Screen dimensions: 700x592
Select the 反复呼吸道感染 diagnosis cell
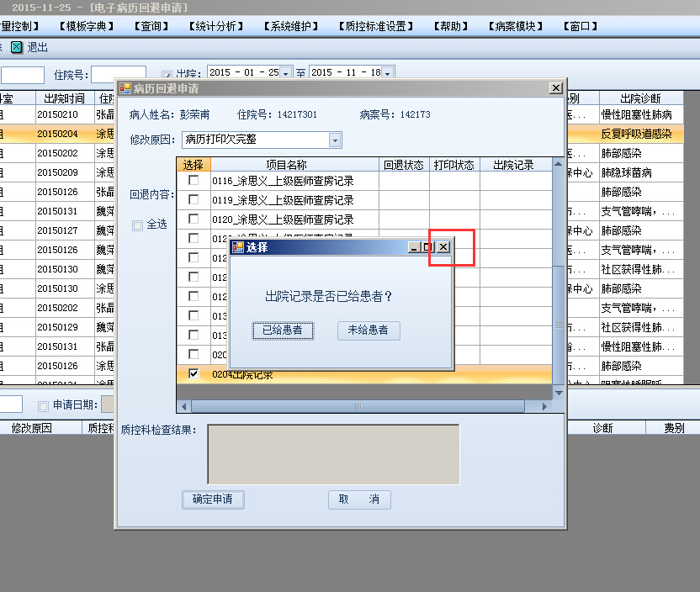pyautogui.click(x=640, y=134)
